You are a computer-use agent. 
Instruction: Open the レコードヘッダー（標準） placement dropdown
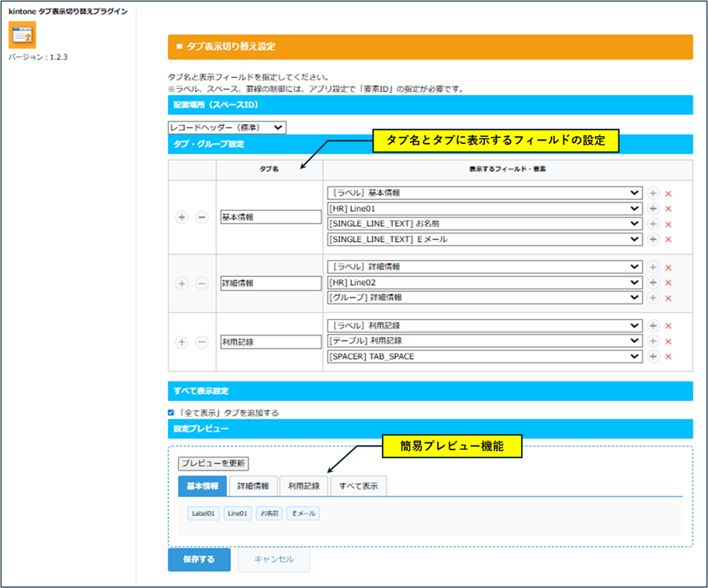[227, 127]
